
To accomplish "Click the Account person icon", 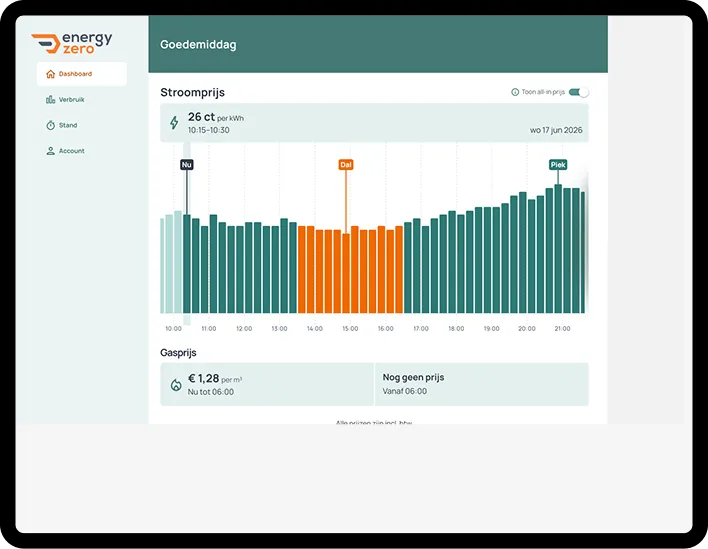I will [50, 151].
